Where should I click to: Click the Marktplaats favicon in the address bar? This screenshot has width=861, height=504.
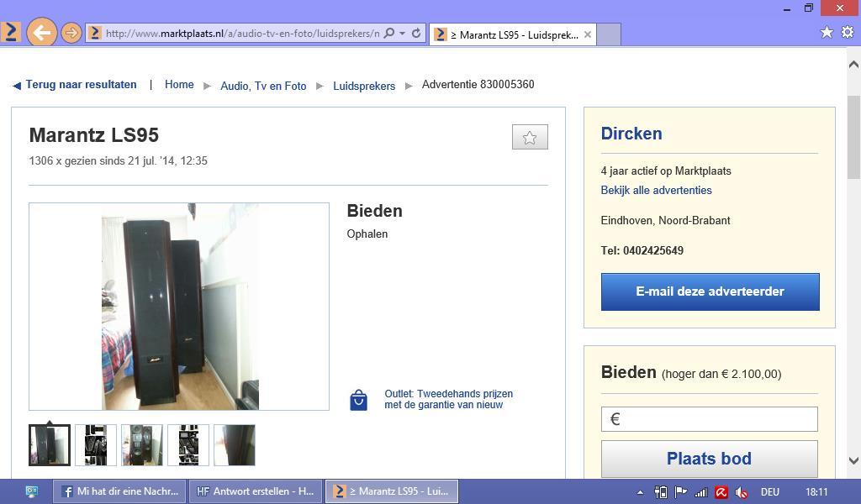95,33
